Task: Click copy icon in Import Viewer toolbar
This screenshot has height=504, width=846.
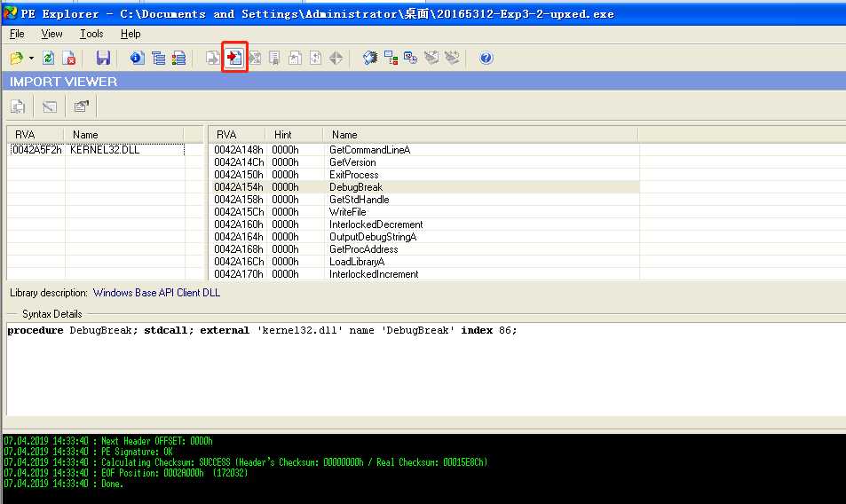Action: tap(18, 106)
